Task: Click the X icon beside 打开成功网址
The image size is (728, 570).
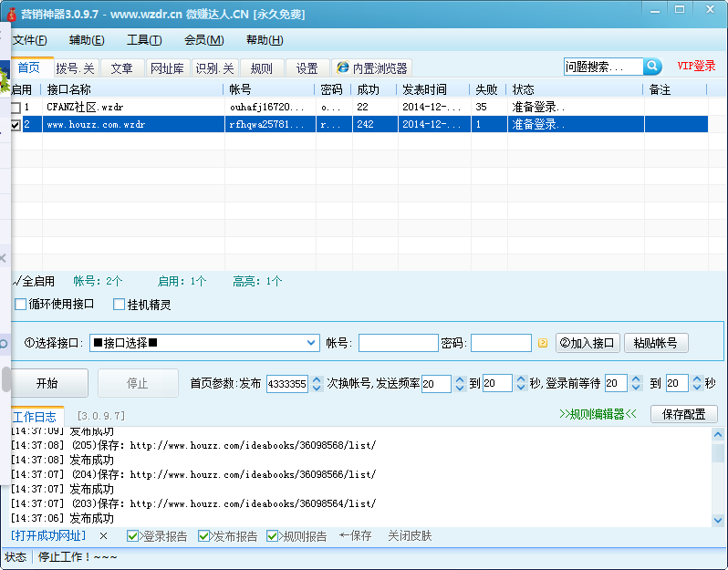Action: (103, 536)
